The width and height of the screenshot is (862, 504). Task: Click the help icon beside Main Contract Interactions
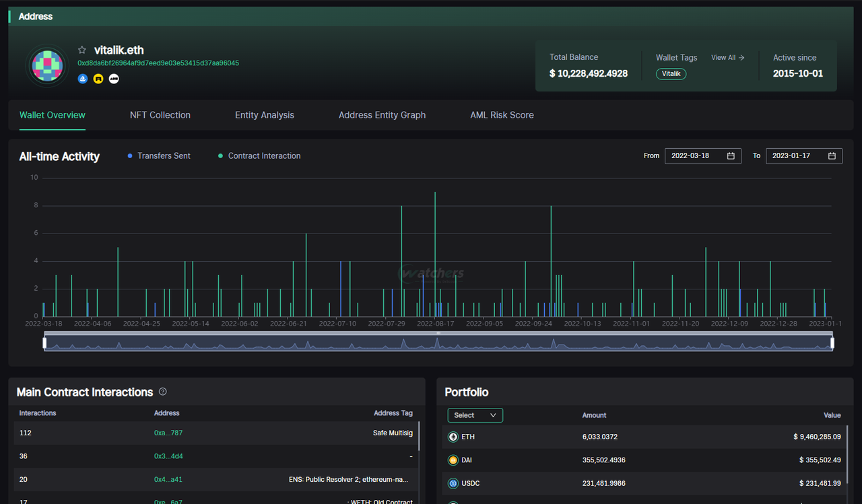point(162,392)
